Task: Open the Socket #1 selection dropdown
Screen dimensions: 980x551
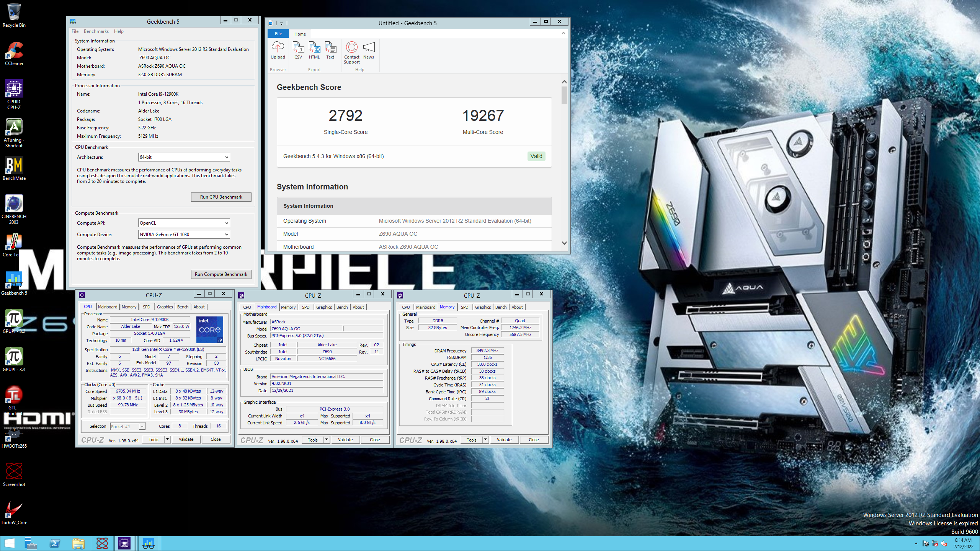Action: [x=127, y=426]
